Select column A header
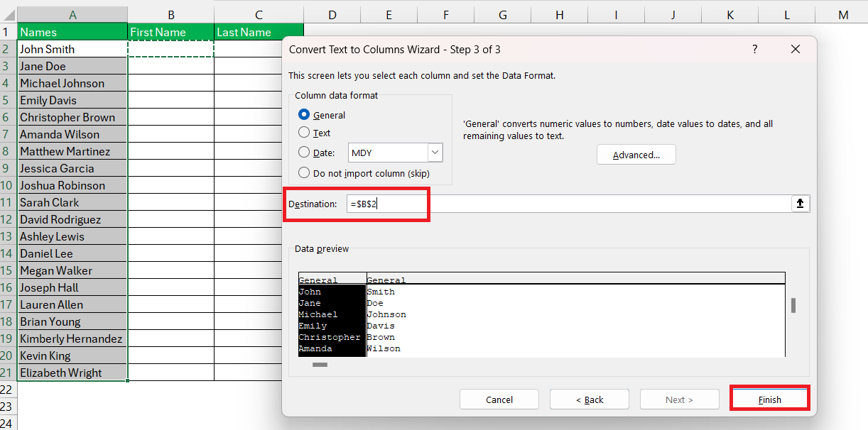Viewport: 868px width, 430px height. coord(72,15)
